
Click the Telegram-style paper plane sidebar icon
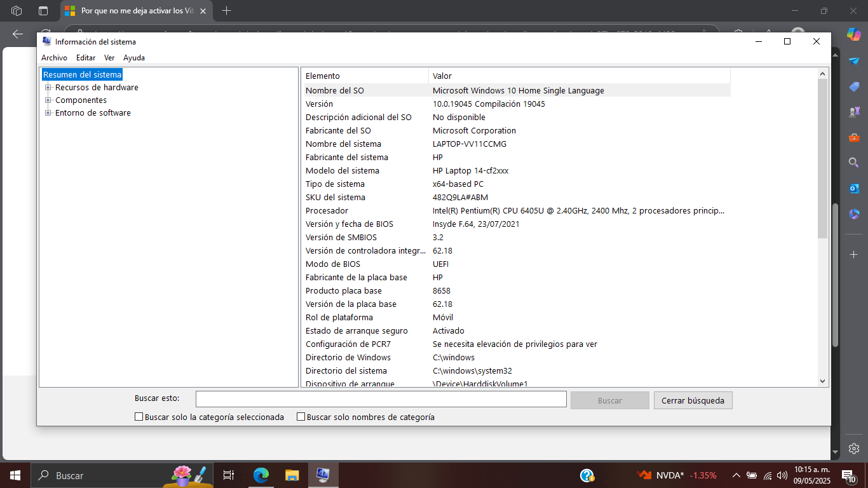(x=854, y=60)
